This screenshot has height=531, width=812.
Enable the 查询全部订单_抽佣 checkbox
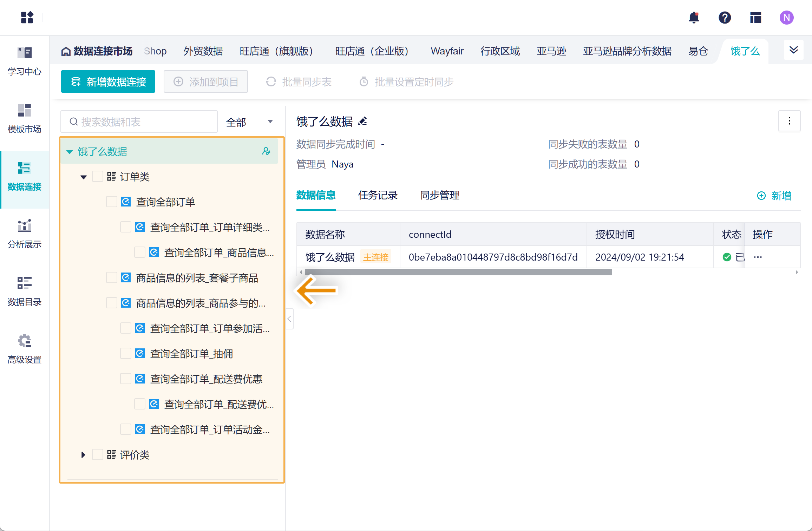[x=125, y=354]
